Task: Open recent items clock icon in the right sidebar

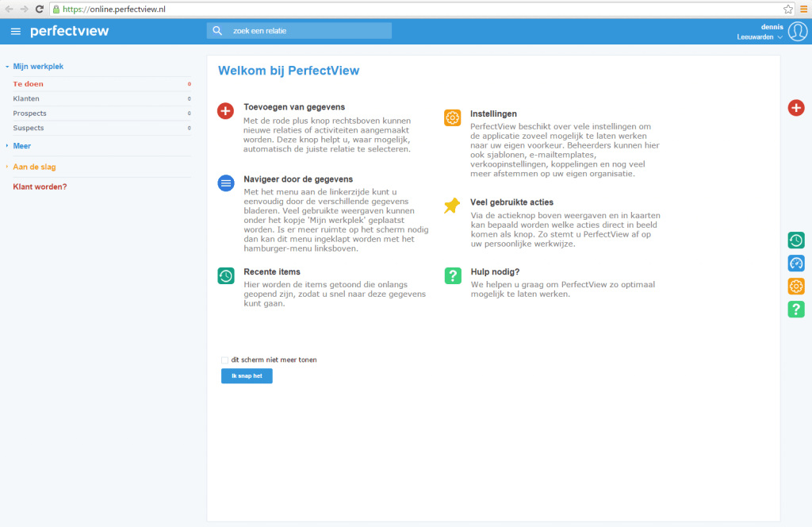Action: point(796,240)
